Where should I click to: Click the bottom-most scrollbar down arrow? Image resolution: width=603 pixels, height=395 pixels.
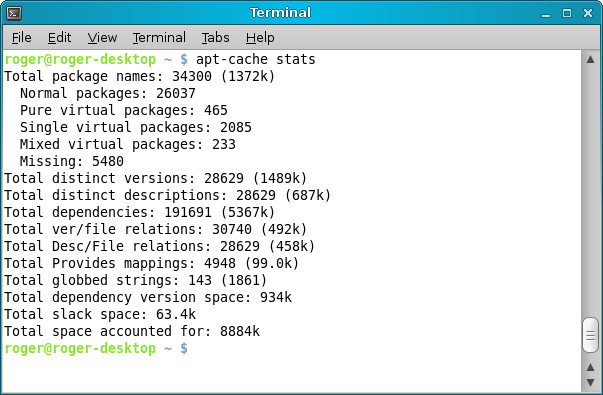pos(590,383)
